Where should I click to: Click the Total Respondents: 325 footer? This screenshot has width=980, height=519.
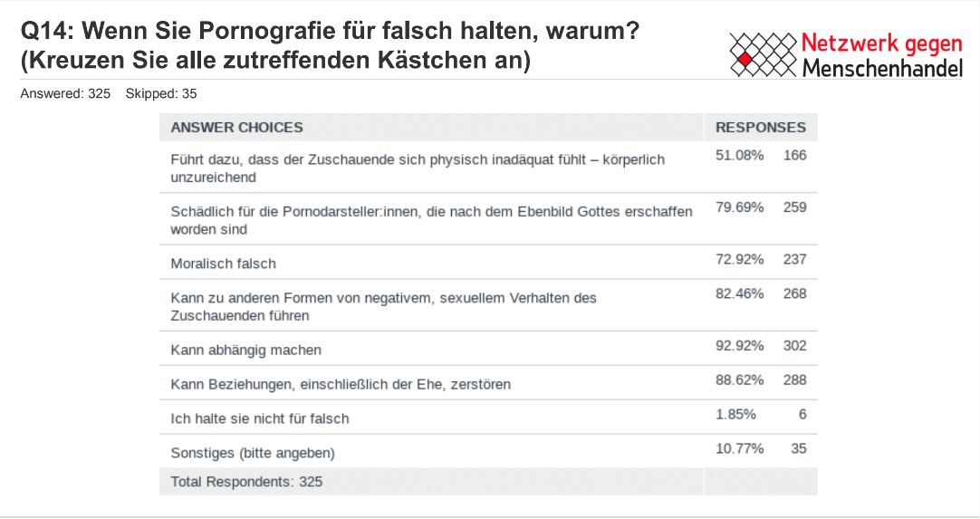tap(246, 482)
